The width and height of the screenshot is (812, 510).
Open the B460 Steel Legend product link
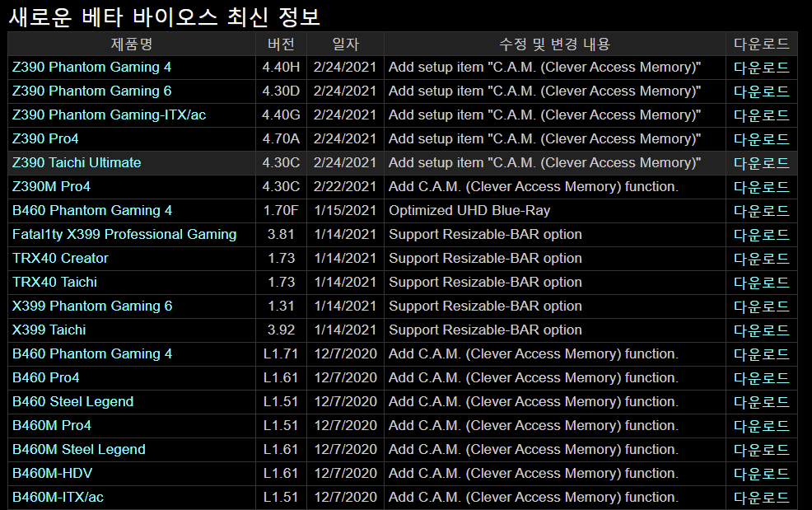coord(73,401)
